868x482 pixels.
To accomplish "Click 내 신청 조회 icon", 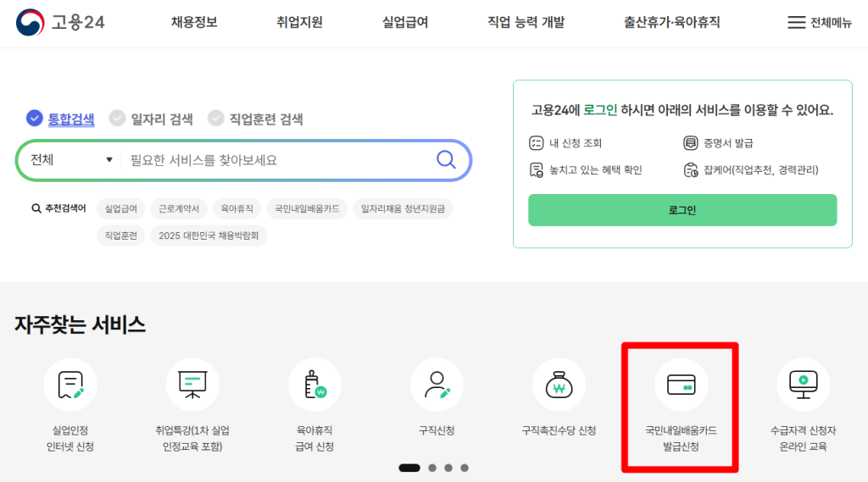I will tap(536, 143).
